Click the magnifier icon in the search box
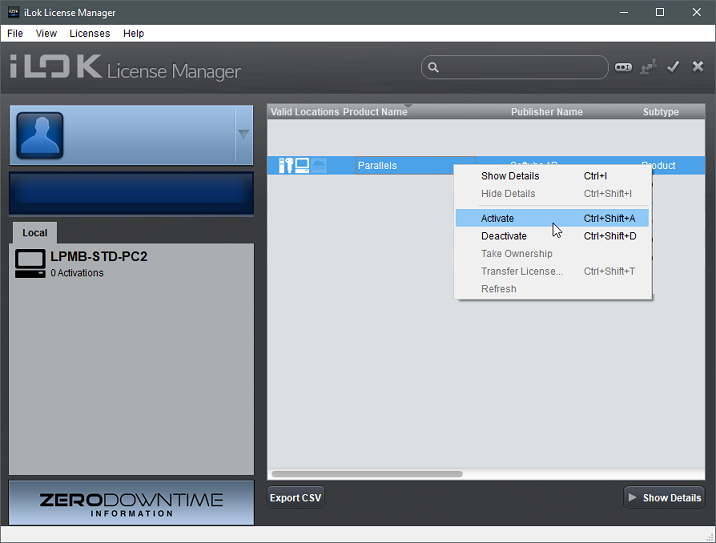The image size is (716, 543). [x=433, y=68]
